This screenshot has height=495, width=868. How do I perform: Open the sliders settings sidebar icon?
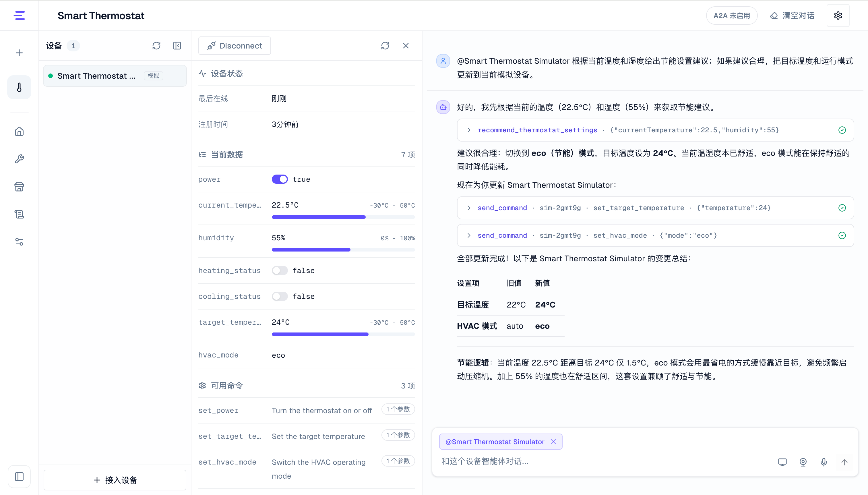pyautogui.click(x=19, y=242)
